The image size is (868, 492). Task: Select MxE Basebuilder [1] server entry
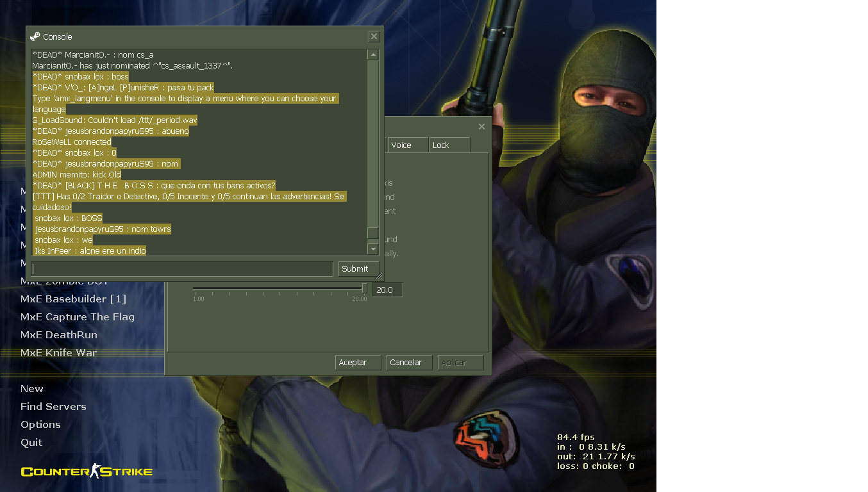coord(73,299)
